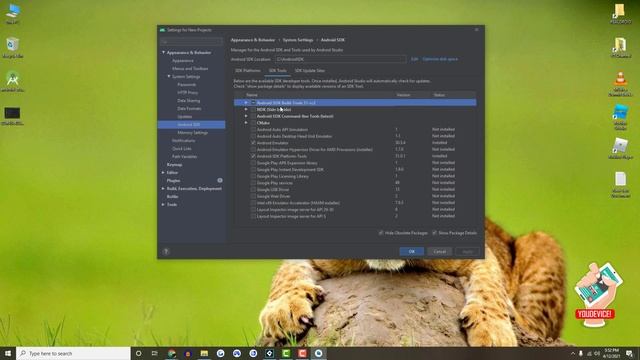
Task: Check the NDK (Side by side) checkbox
Action: (x=253, y=109)
